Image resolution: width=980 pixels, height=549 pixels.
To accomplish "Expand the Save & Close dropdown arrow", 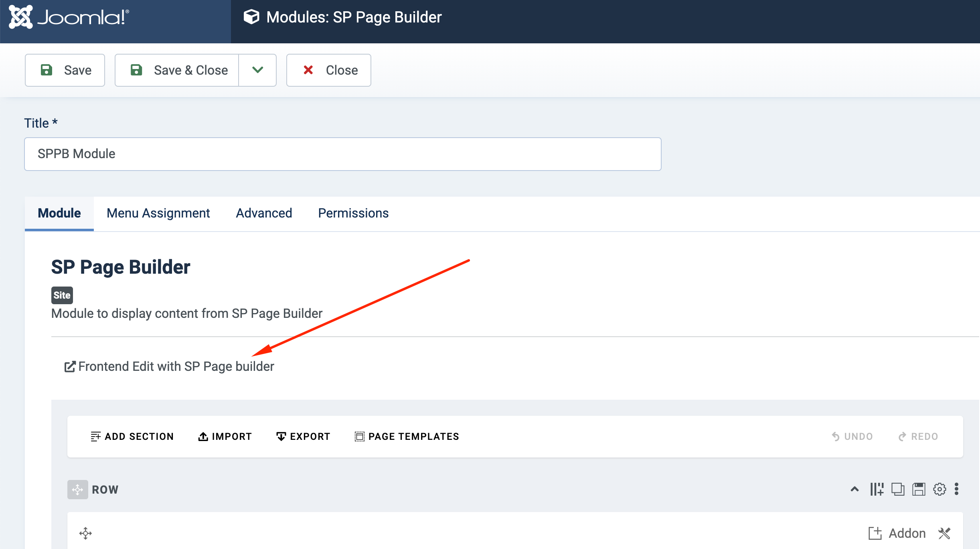I will point(257,70).
